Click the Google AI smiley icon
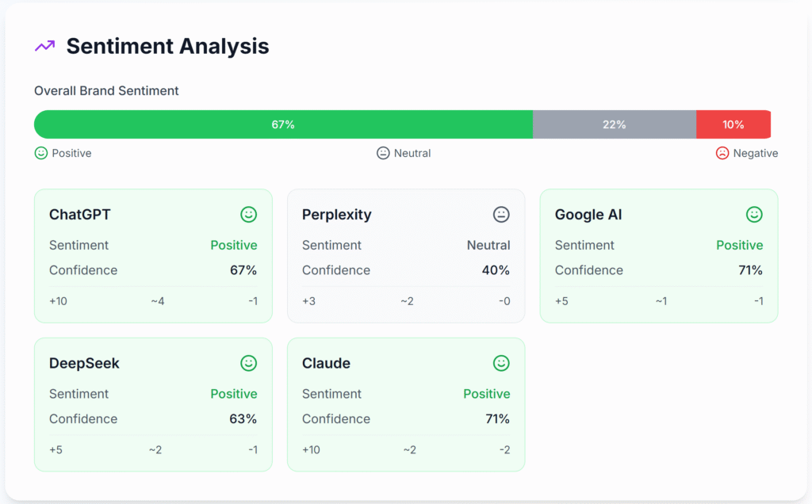 point(754,214)
